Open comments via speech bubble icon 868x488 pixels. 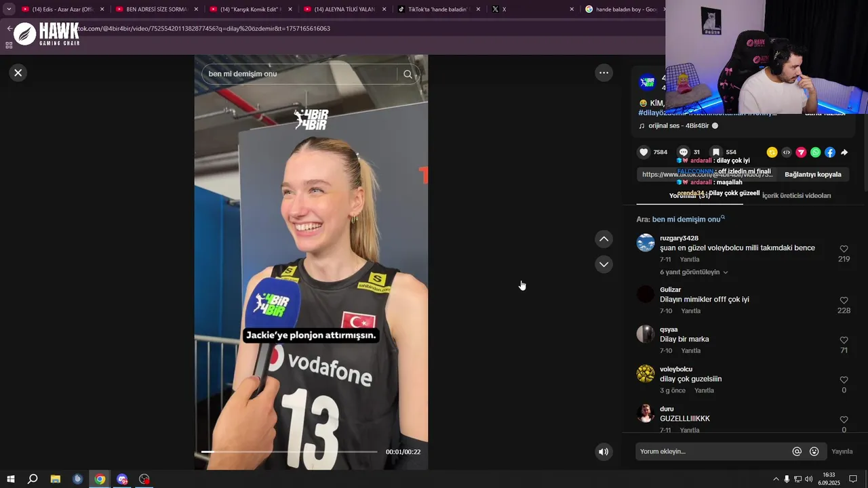pos(684,152)
